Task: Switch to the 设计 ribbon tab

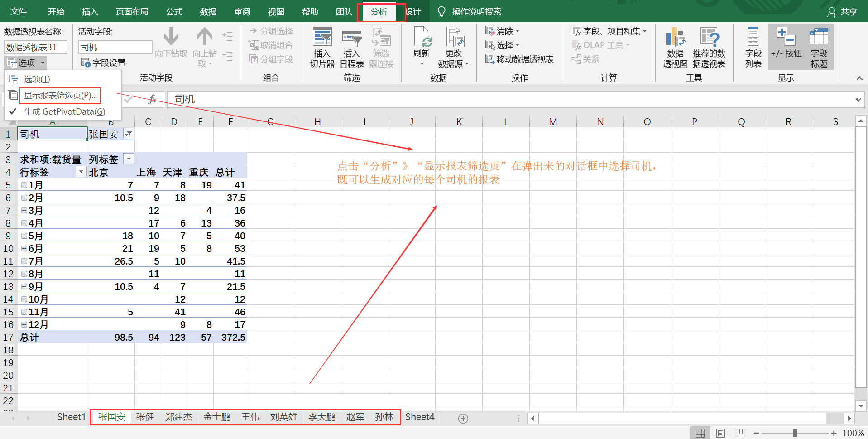Action: click(412, 11)
